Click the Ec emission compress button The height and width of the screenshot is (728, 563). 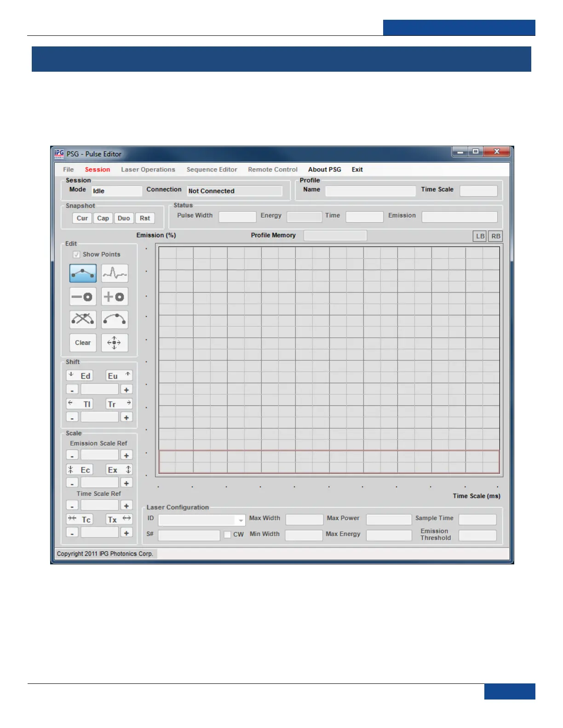80,469
